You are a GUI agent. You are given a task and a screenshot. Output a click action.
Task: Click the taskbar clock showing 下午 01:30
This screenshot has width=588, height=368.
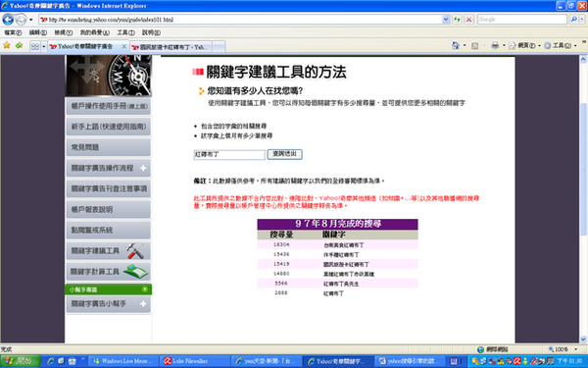pos(569,361)
